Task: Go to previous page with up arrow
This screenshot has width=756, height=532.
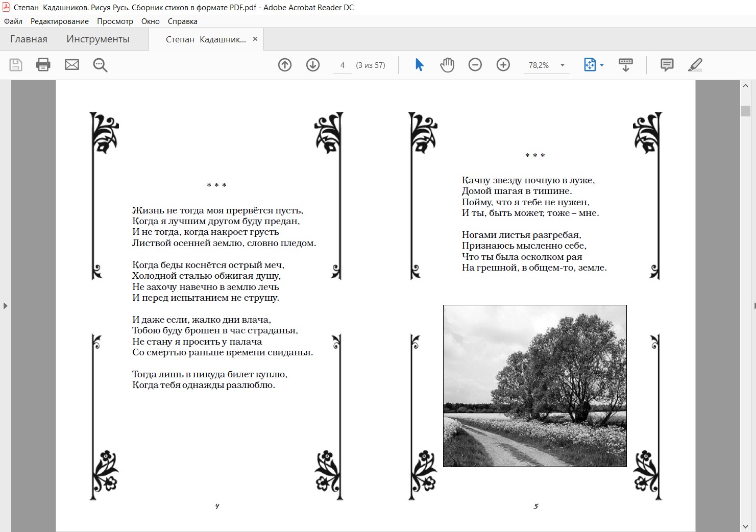Action: point(285,65)
